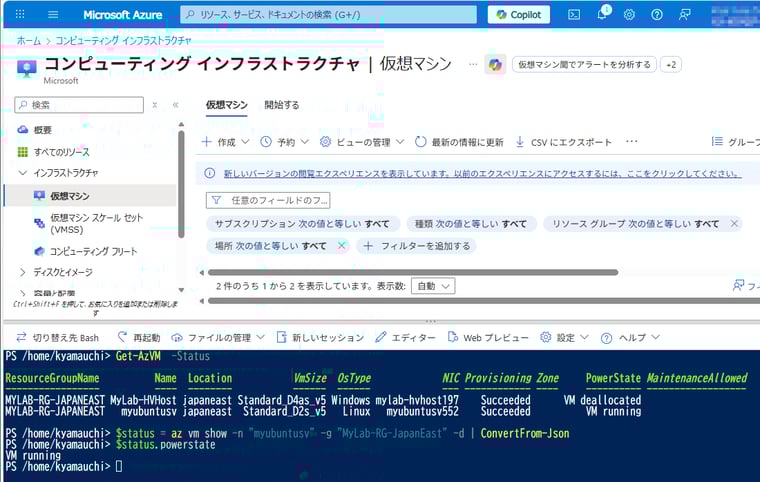Click the info banner link about new experience

(482, 173)
